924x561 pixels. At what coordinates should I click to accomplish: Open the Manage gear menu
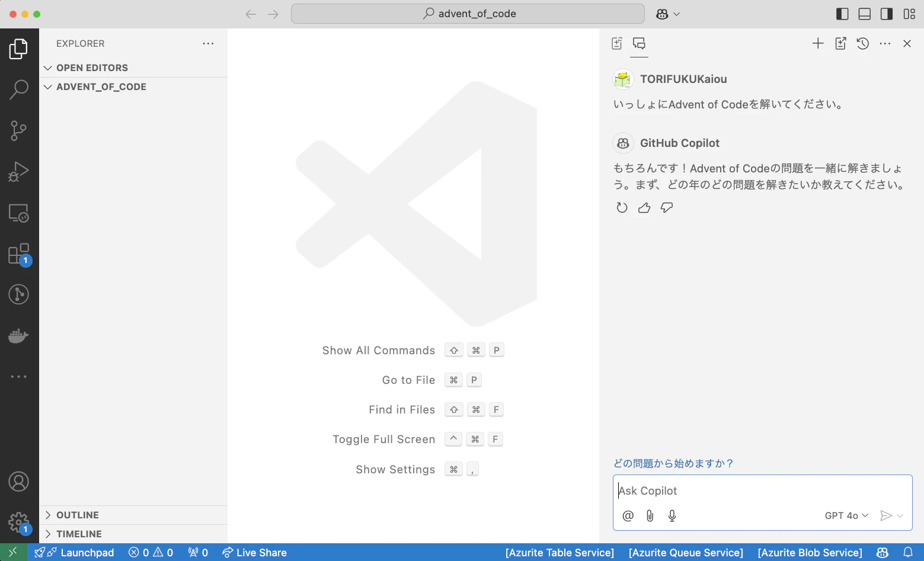tap(19, 523)
